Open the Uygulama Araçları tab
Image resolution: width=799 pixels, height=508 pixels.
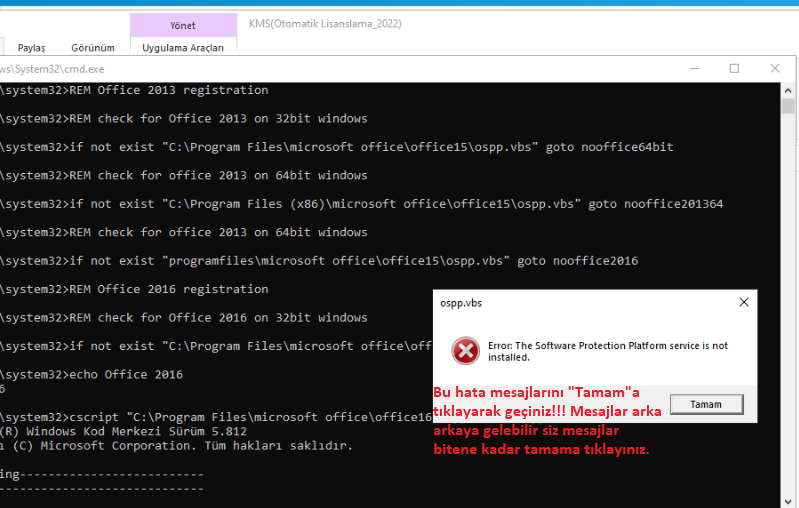tap(183, 47)
